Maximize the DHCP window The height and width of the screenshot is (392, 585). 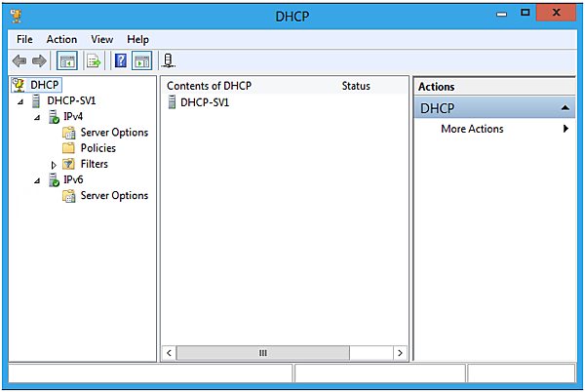point(525,13)
